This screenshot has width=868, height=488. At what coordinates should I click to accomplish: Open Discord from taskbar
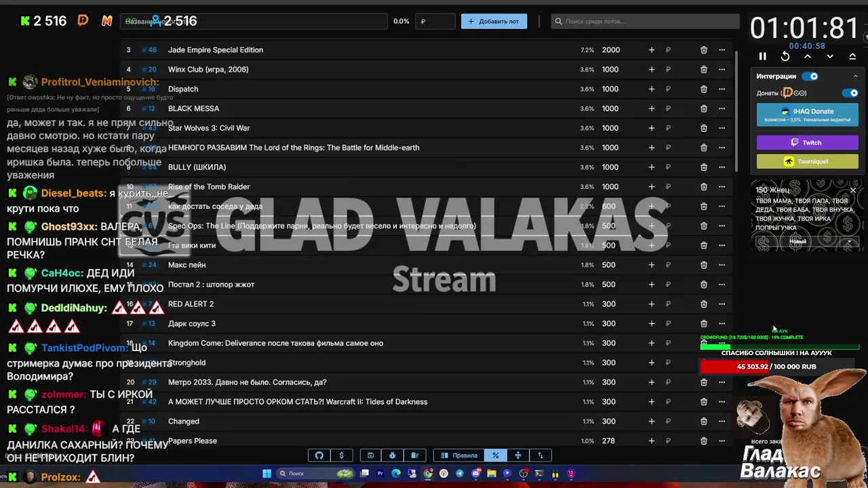click(x=476, y=474)
